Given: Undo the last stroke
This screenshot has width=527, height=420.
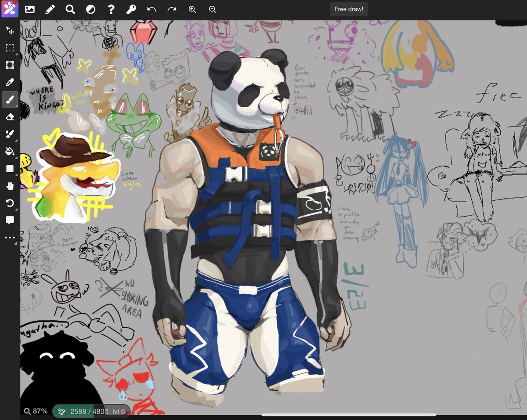Looking at the screenshot, I should tap(152, 9).
